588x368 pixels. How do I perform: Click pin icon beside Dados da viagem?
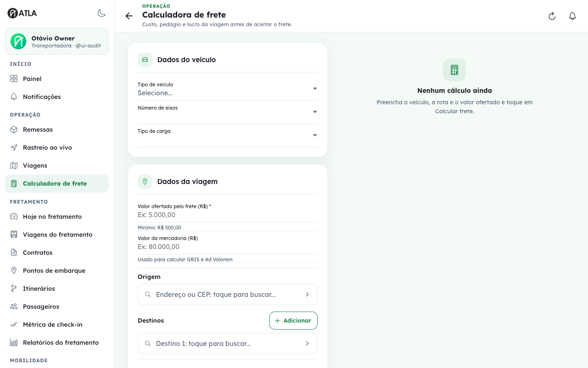click(x=145, y=182)
